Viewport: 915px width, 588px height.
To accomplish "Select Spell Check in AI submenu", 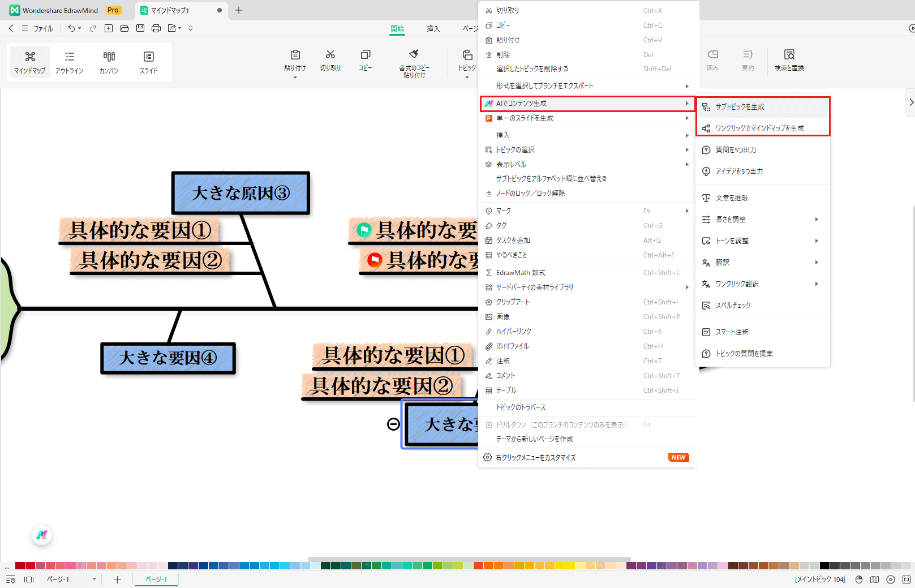I will [x=763, y=305].
